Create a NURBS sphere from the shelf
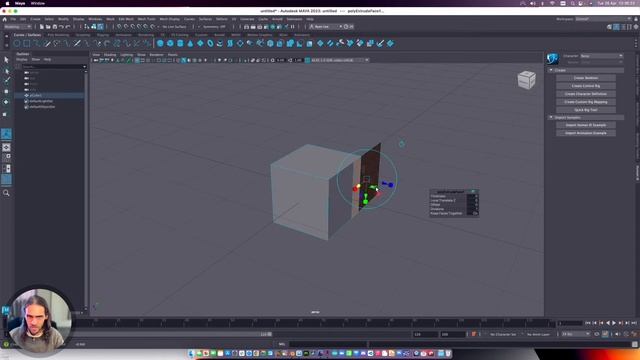This screenshot has width=640, height=360. (x=160, y=43)
